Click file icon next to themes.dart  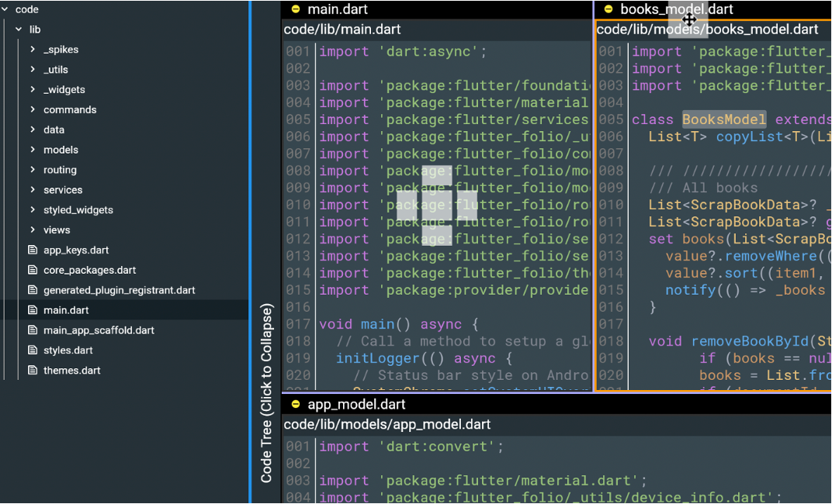pos(33,371)
